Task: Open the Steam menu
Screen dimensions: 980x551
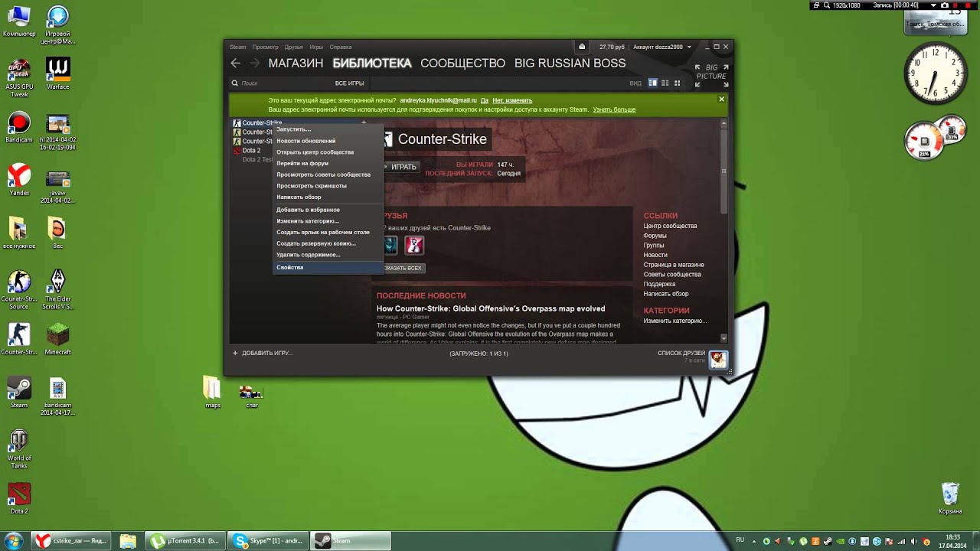Action: pyautogui.click(x=238, y=47)
